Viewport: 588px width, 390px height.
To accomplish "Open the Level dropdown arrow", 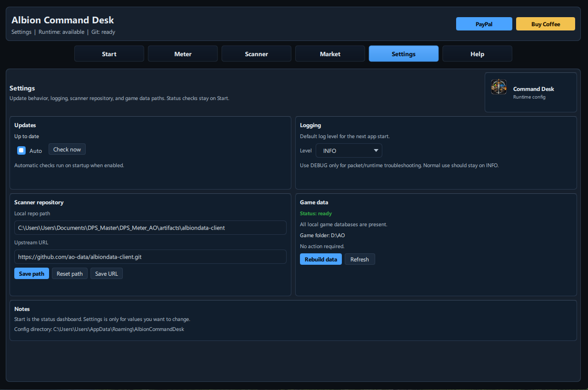I will 376,150.
